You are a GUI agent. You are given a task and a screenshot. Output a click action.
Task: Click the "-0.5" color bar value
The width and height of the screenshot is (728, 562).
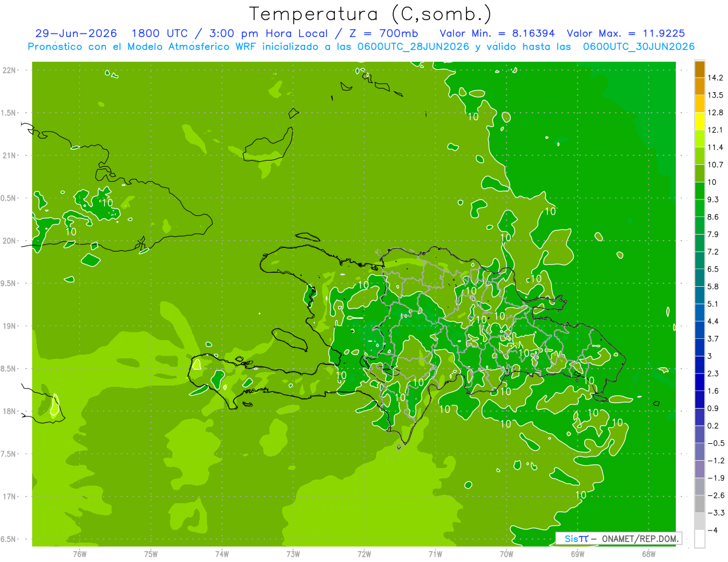pos(715,443)
